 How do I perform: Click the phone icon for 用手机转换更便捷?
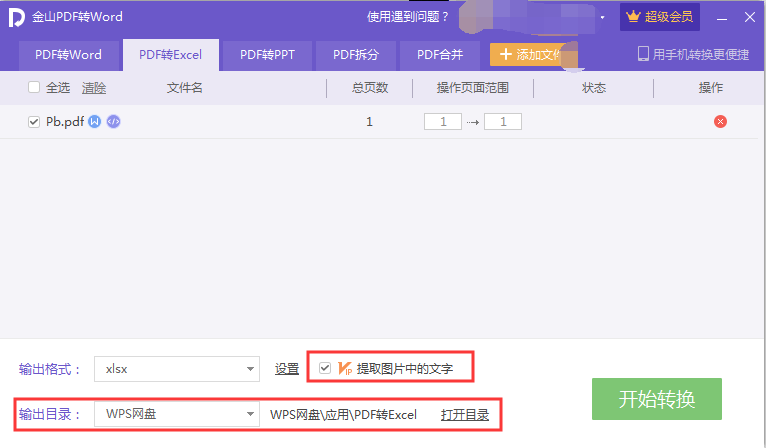click(x=643, y=54)
